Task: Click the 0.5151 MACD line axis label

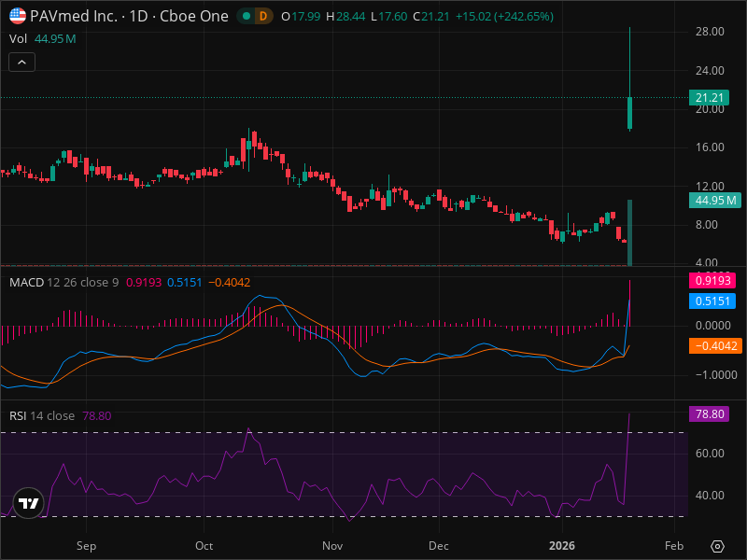Action: pyautogui.click(x=712, y=301)
